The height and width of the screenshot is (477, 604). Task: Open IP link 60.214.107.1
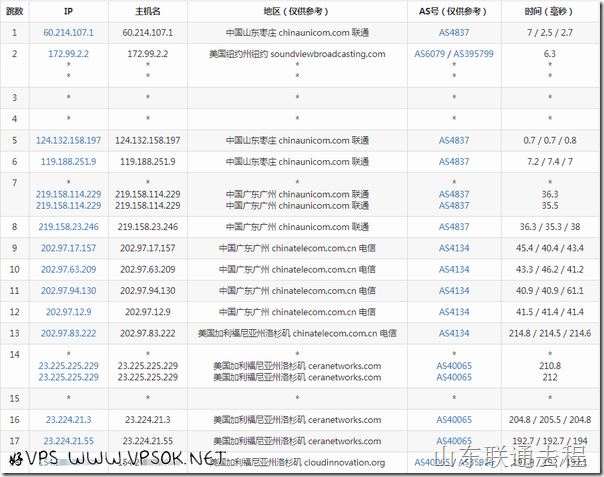click(68, 33)
